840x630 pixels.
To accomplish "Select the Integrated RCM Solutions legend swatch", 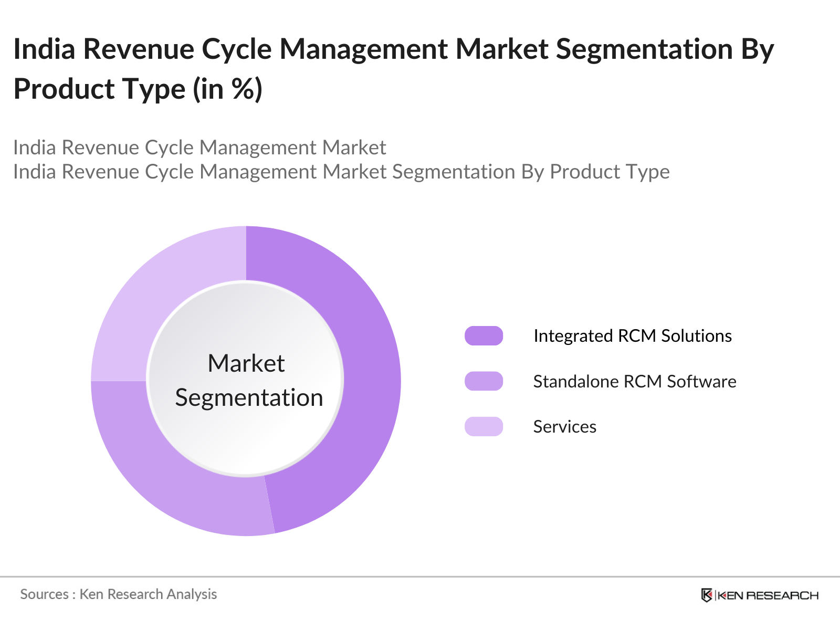I will [484, 335].
